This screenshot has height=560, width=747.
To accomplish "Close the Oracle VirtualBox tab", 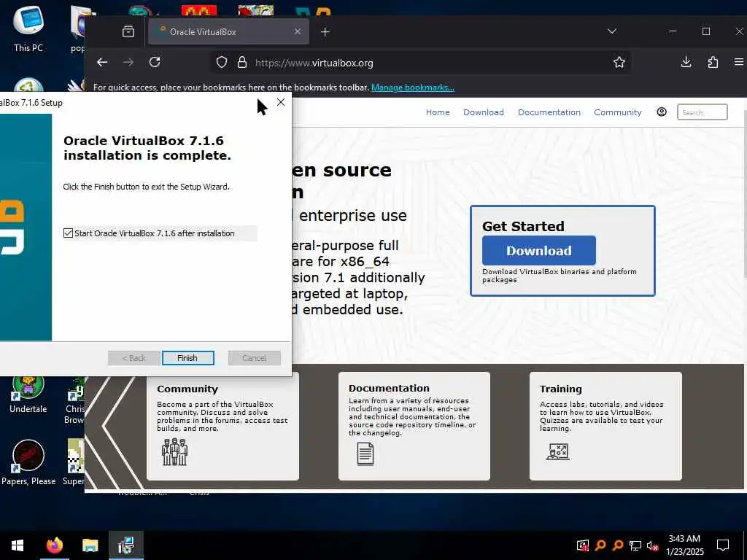I will 298,31.
